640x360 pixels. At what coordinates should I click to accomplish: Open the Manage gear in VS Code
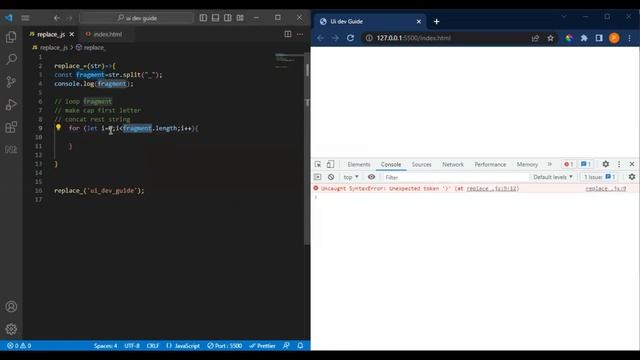[x=11, y=329]
